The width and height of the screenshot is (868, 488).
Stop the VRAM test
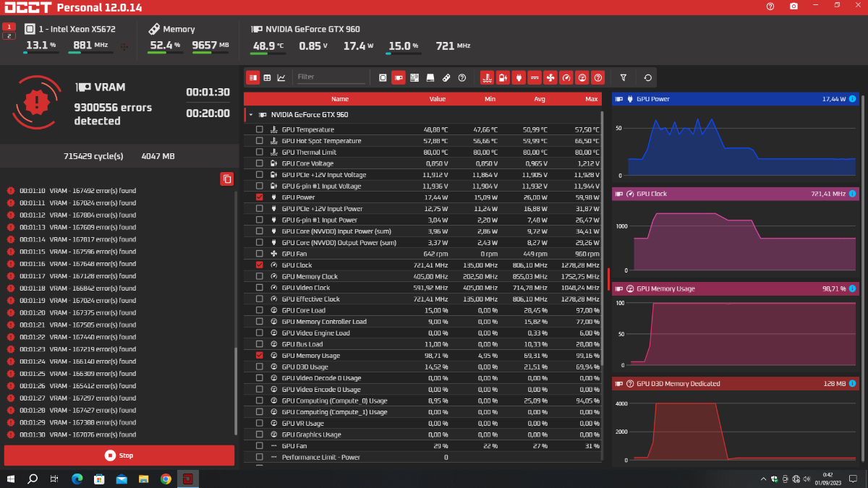coord(119,455)
